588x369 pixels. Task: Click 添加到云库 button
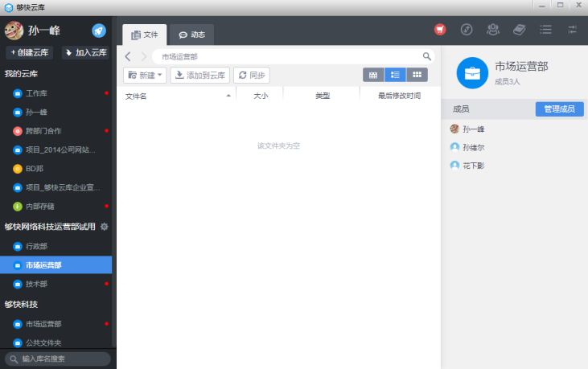click(x=199, y=76)
